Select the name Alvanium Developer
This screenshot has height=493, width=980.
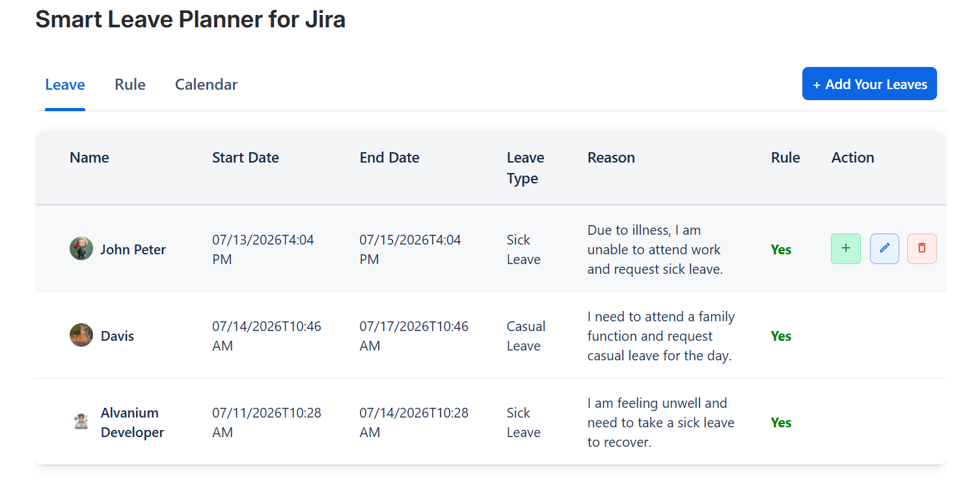pyautogui.click(x=132, y=423)
